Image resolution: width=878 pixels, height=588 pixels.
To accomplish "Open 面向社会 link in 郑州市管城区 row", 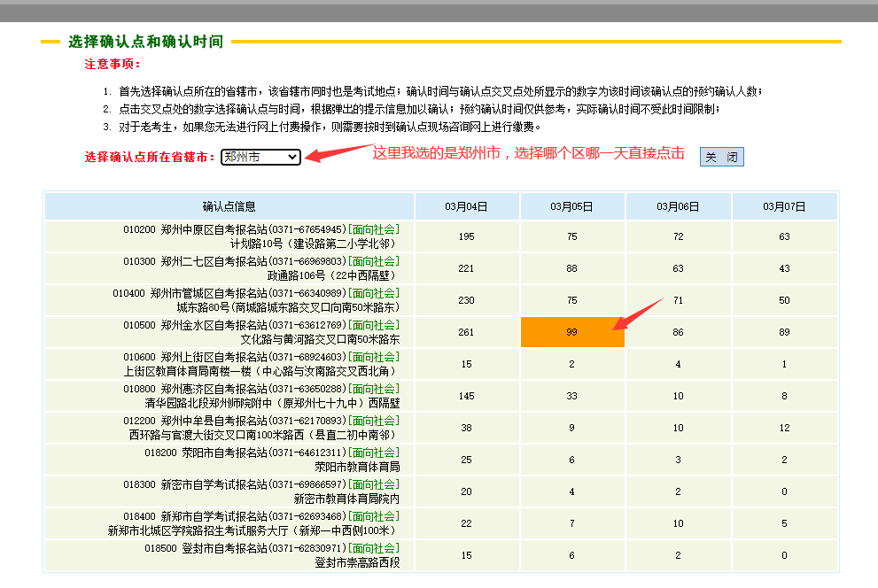I will click(374, 293).
